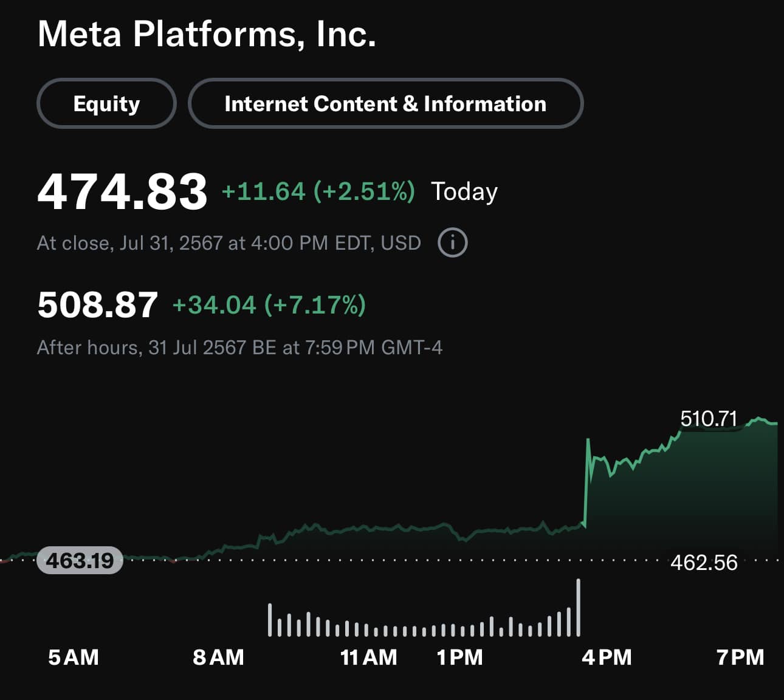
Task: Select the 5 AM time axis label
Action: (x=74, y=657)
